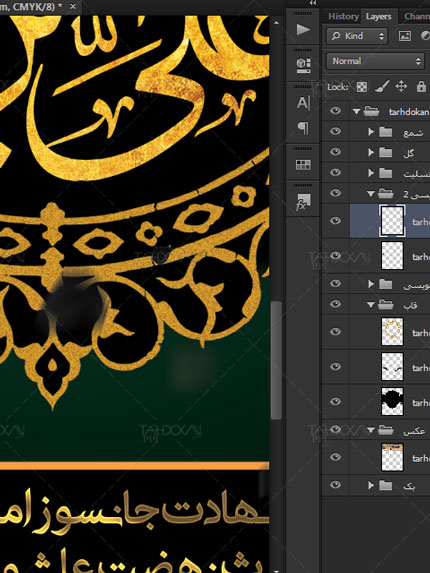Click the شمع group folder icon

[x=385, y=132]
